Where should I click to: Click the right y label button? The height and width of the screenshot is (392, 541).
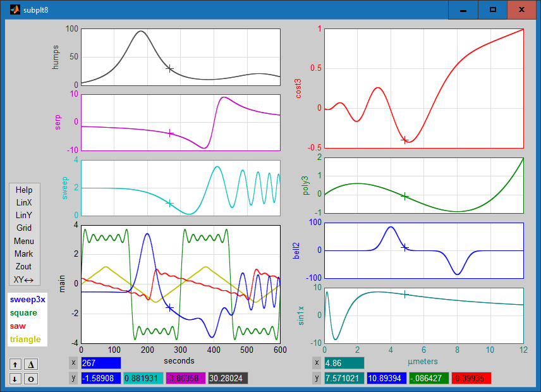tap(317, 378)
